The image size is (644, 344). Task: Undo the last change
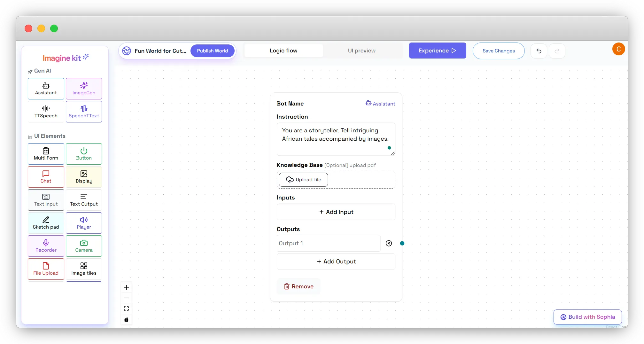[x=539, y=51]
